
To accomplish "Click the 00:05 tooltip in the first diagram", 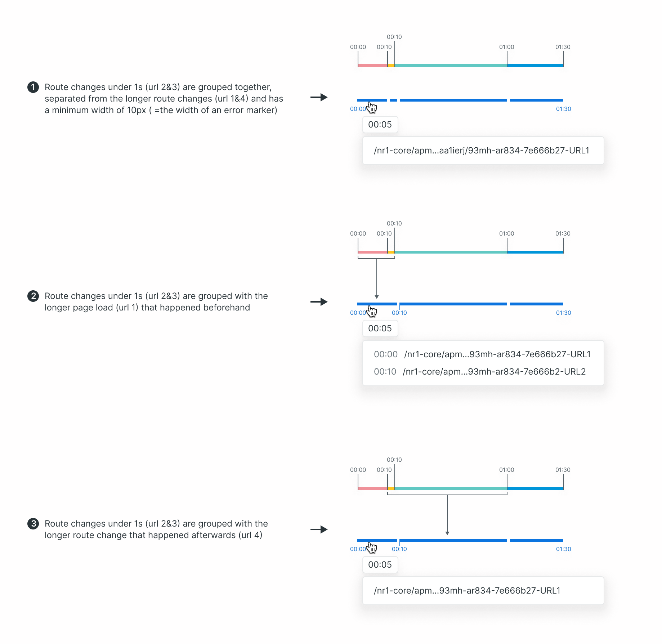I will click(x=380, y=125).
